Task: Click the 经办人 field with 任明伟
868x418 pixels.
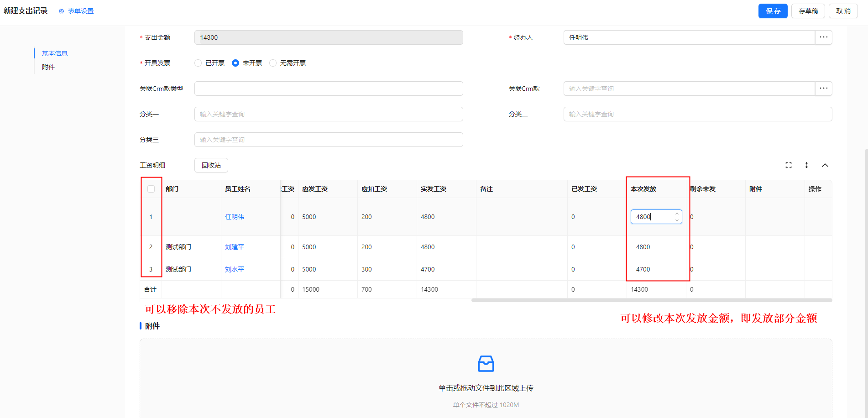Action: [x=689, y=37]
